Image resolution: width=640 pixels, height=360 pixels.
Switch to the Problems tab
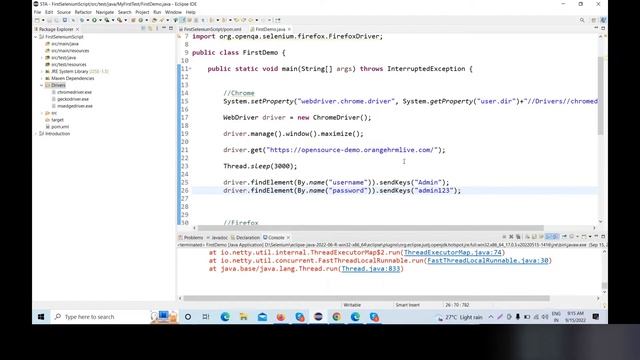191,238
